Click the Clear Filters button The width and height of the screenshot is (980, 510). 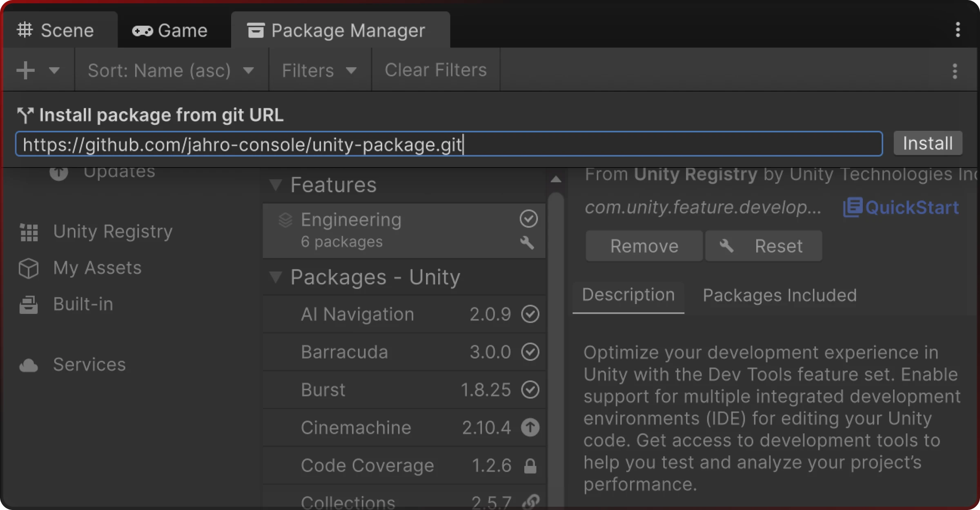[436, 70]
